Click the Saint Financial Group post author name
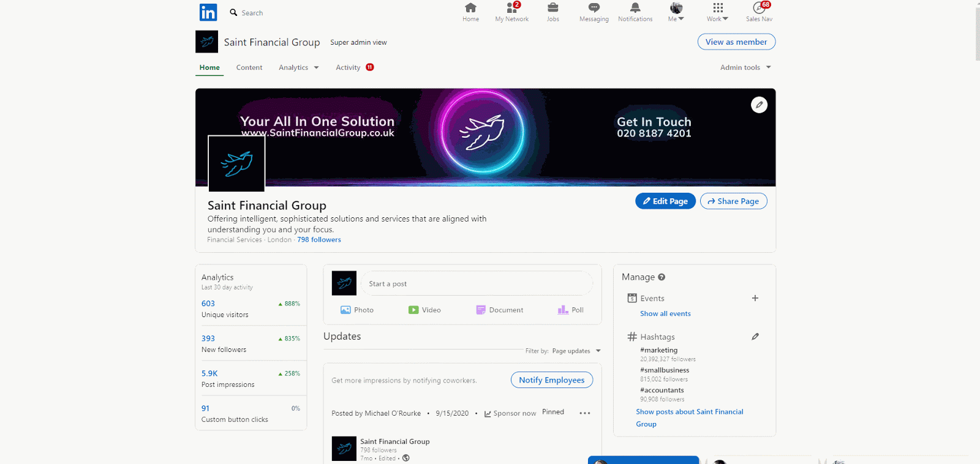980x464 pixels. (395, 441)
